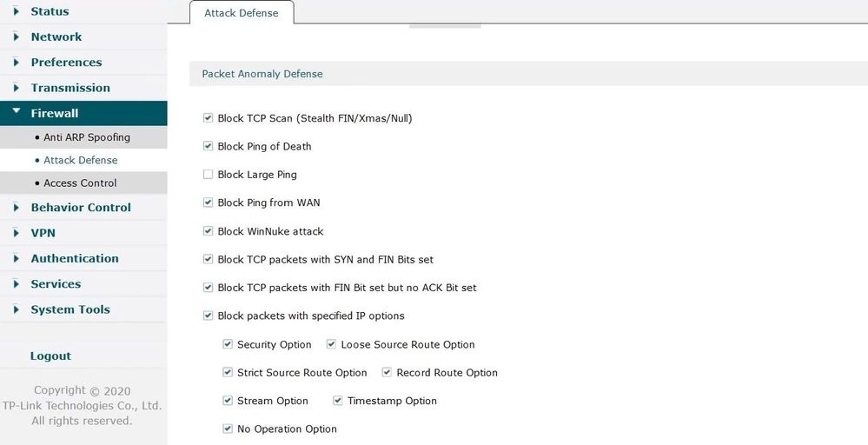Viewport: 868px width, 445px height.
Task: Expand the Status menu arrow
Action: [17, 11]
